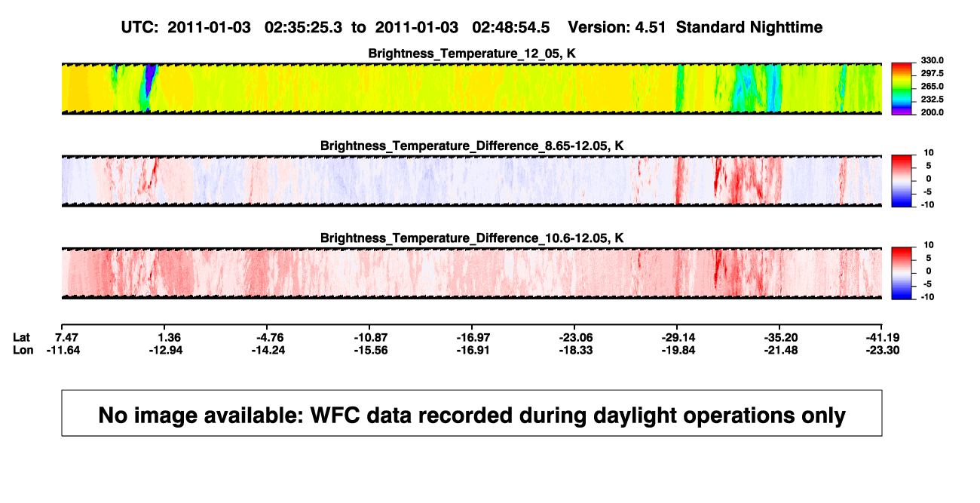The image size is (980, 503).
Task: Click the Lon axis label
Action: click(23, 350)
